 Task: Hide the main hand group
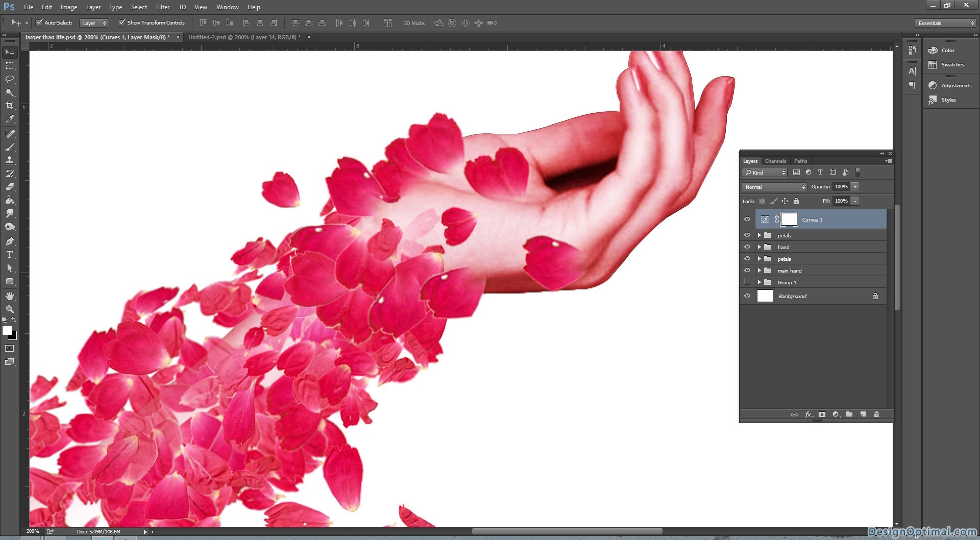[x=747, y=271]
